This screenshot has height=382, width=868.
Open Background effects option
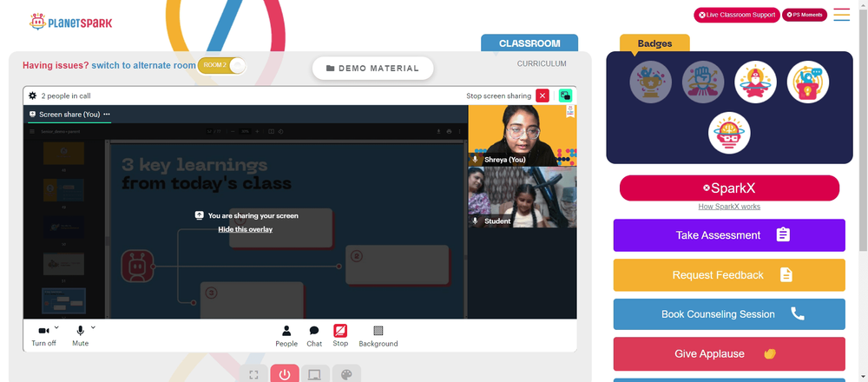[x=378, y=336]
